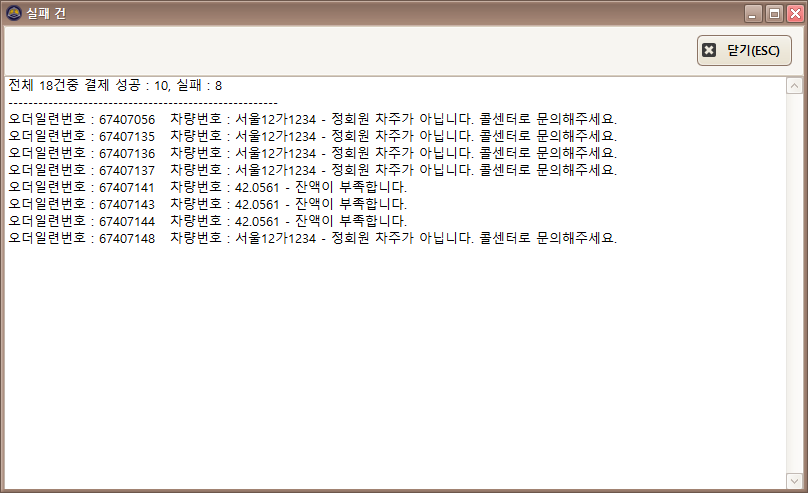Click the scrollbar down arrow
The height and width of the screenshot is (493, 808).
(x=795, y=481)
